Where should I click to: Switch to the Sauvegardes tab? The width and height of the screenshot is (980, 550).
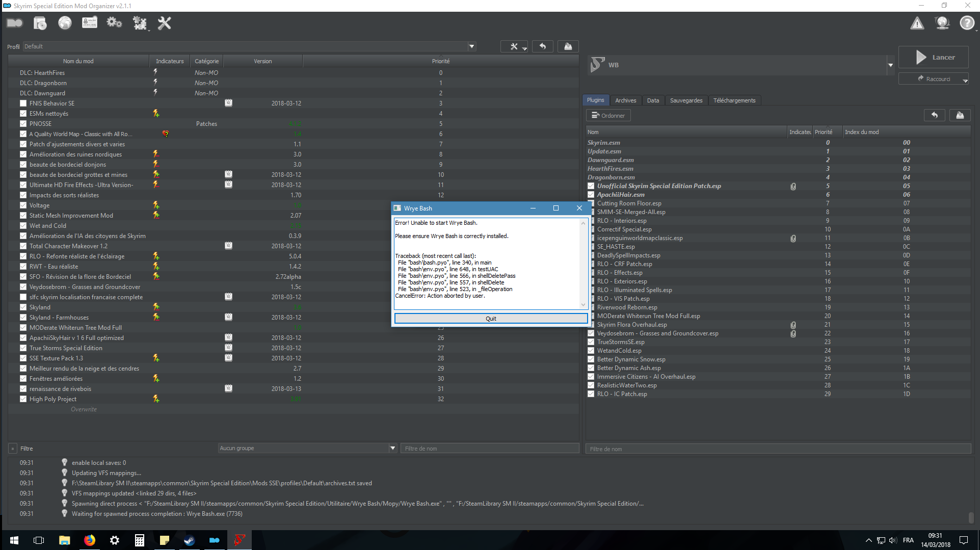686,100
